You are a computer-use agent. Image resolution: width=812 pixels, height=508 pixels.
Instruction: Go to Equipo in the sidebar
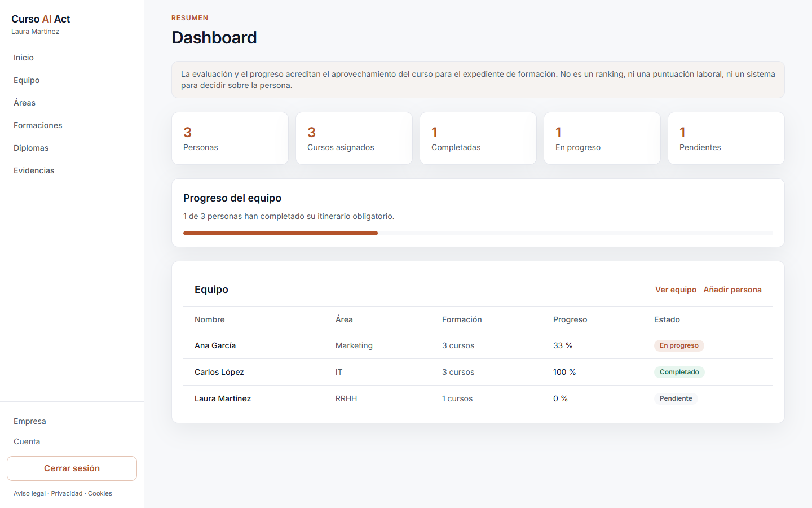coord(27,80)
